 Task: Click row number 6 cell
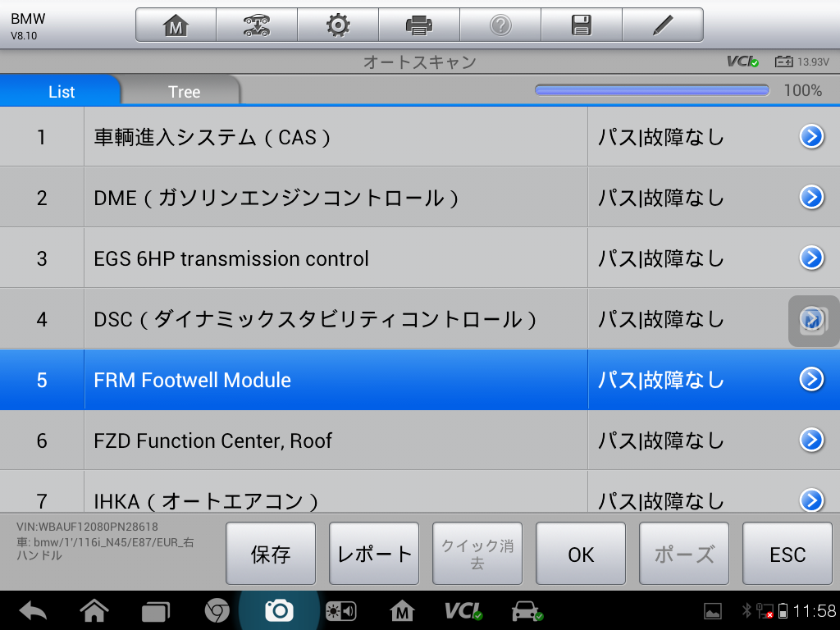[x=42, y=441]
